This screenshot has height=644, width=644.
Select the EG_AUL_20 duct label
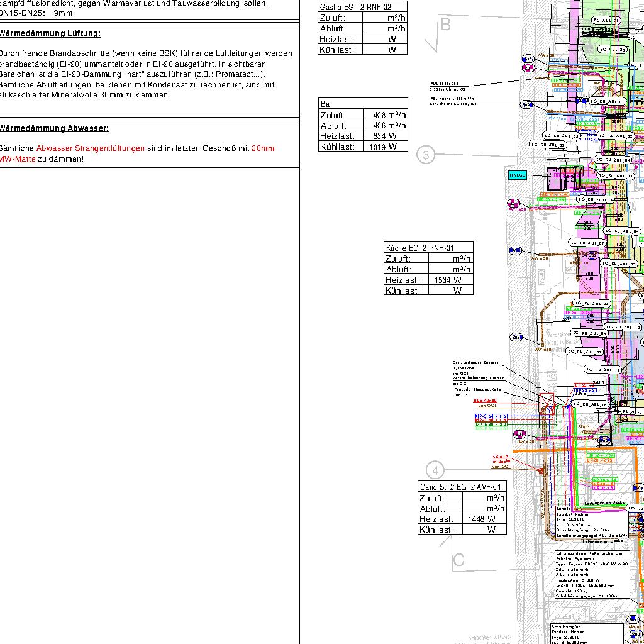pyautogui.click(x=611, y=49)
